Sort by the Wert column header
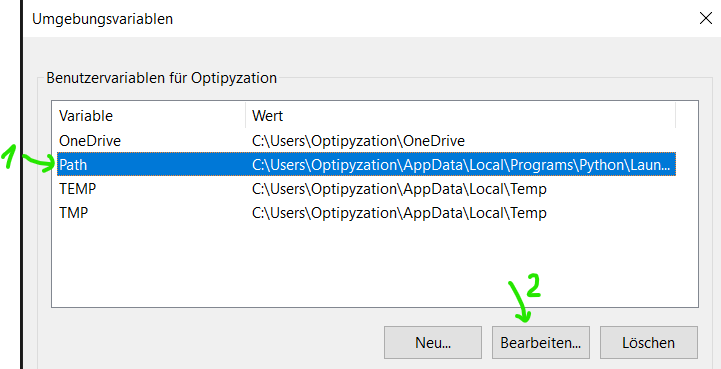 coord(460,115)
